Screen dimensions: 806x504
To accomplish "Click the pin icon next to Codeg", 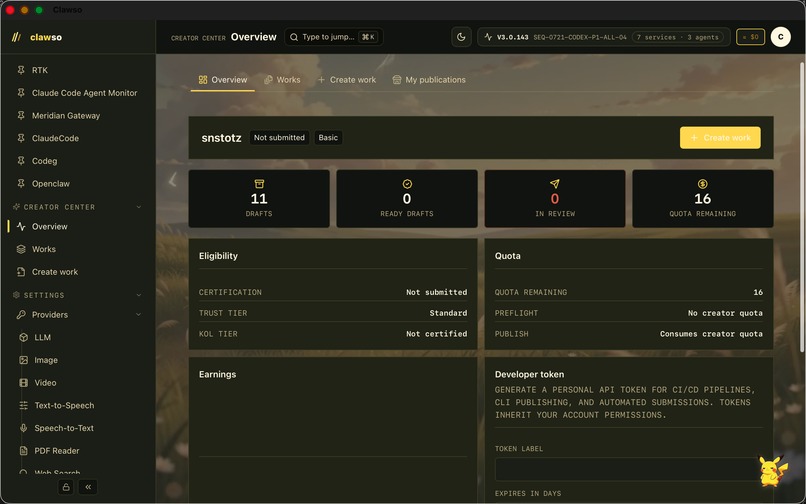I will click(x=21, y=160).
